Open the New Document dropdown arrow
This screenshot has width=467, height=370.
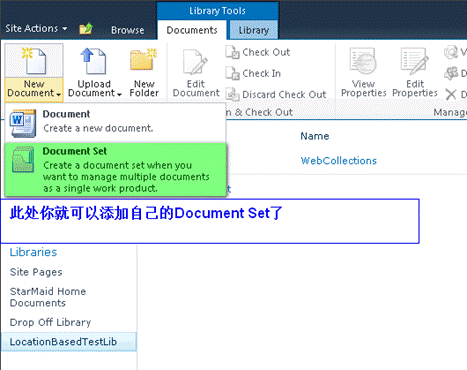(x=59, y=95)
